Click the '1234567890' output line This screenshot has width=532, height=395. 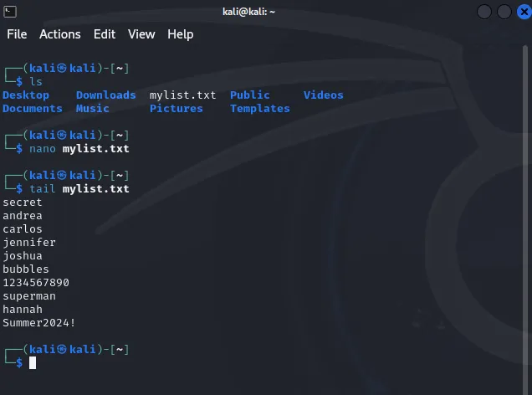[x=36, y=283]
